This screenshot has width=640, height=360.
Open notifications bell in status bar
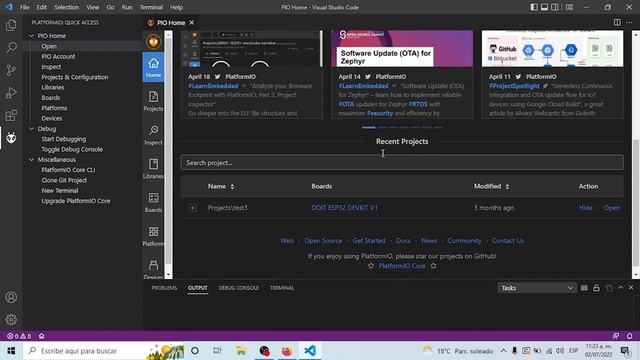629,336
